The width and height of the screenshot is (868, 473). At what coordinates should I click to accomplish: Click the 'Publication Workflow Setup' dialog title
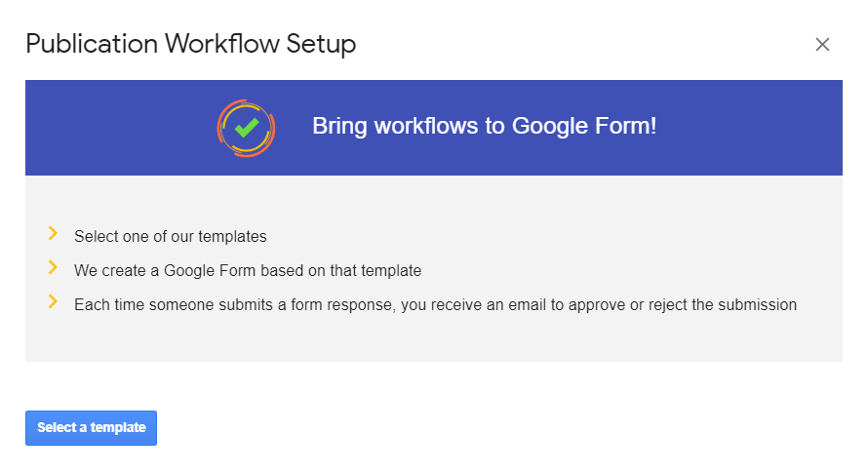190,44
